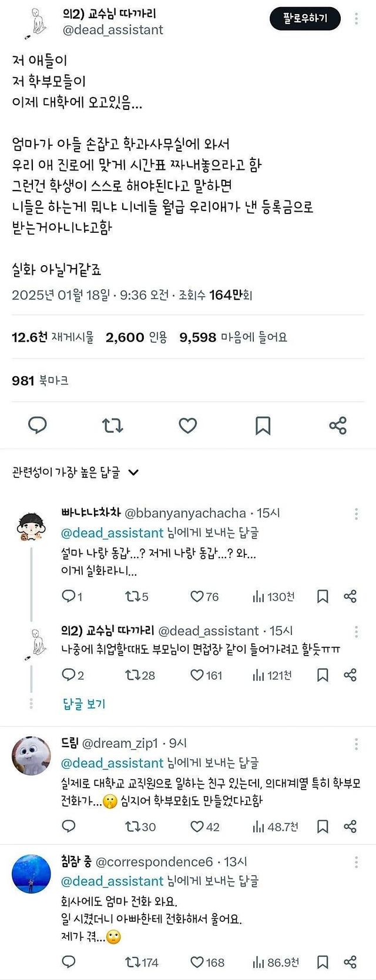
Task: Click the 팔로우하기 follow button
Action: 305,19
